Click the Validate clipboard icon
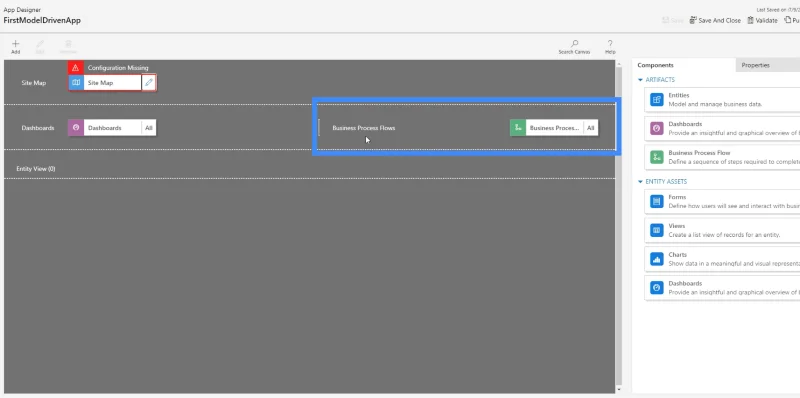The image size is (800, 398). [x=751, y=20]
